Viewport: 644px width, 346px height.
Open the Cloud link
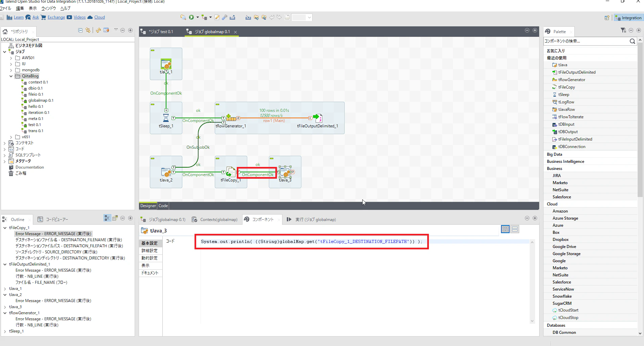point(99,17)
